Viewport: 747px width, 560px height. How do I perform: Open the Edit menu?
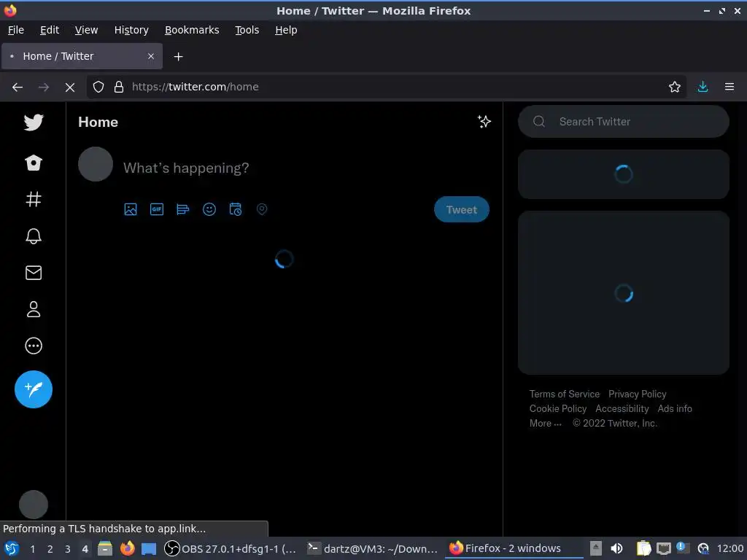point(50,30)
